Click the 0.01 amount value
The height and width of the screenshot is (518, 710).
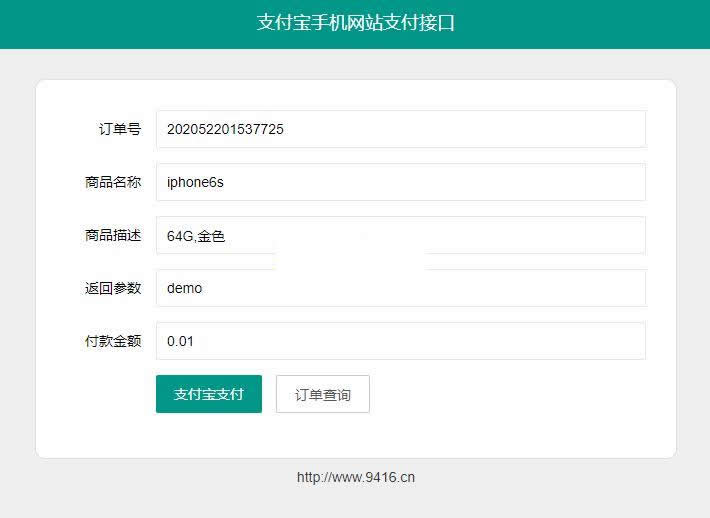[x=180, y=341]
